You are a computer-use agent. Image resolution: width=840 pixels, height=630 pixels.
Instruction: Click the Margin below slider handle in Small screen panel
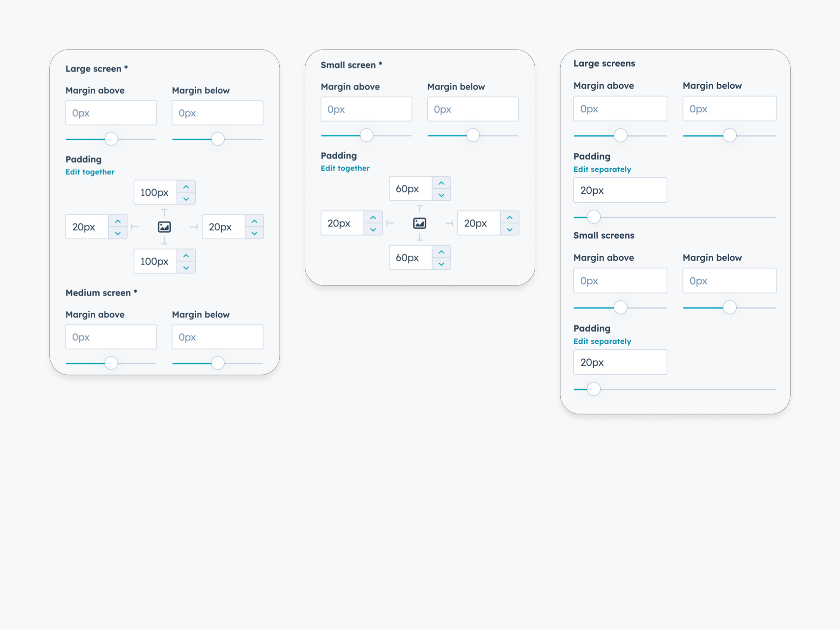(473, 135)
